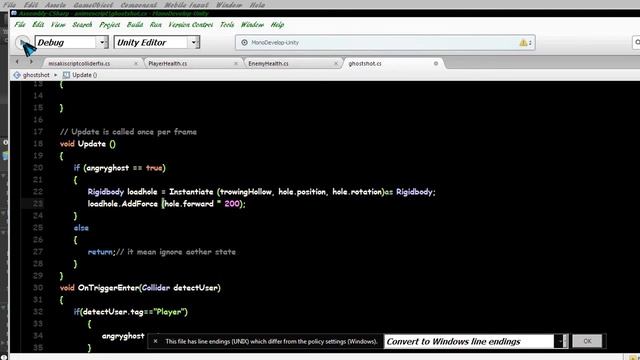The image size is (640, 360).
Task: Switch to misakiscriptcolliderfix.cs tab
Action: (x=79, y=64)
